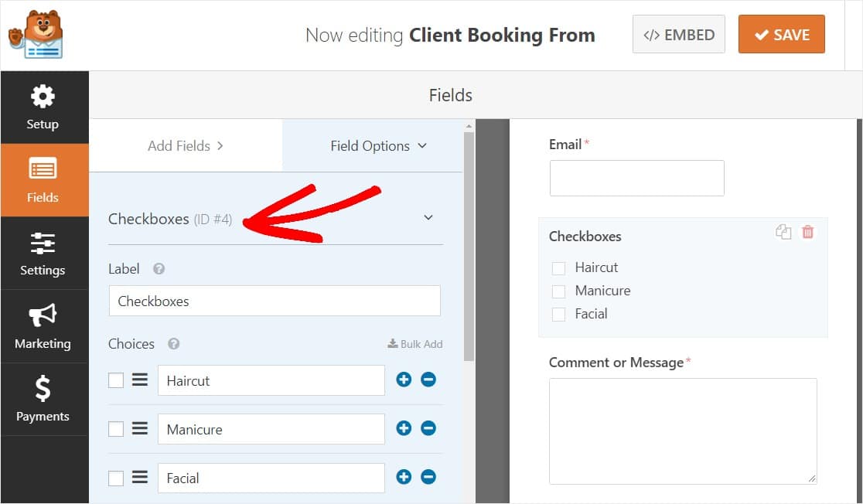Image resolution: width=863 pixels, height=504 pixels.
Task: Edit the Facial choice text field
Action: (x=271, y=478)
